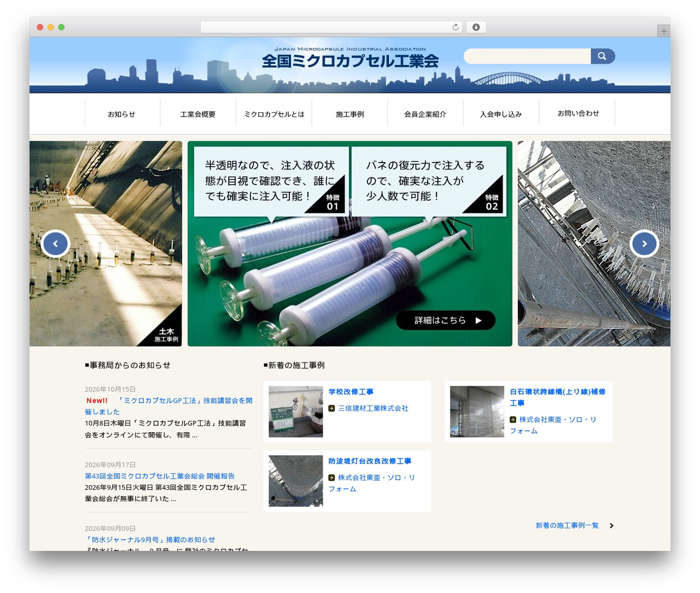This screenshot has height=593, width=700.
Task: Open the お知らせ menu item
Action: point(121,114)
